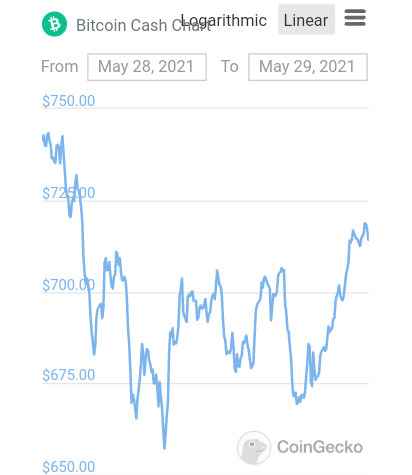Click the green Bitcoin Cash logo icon

click(x=54, y=24)
